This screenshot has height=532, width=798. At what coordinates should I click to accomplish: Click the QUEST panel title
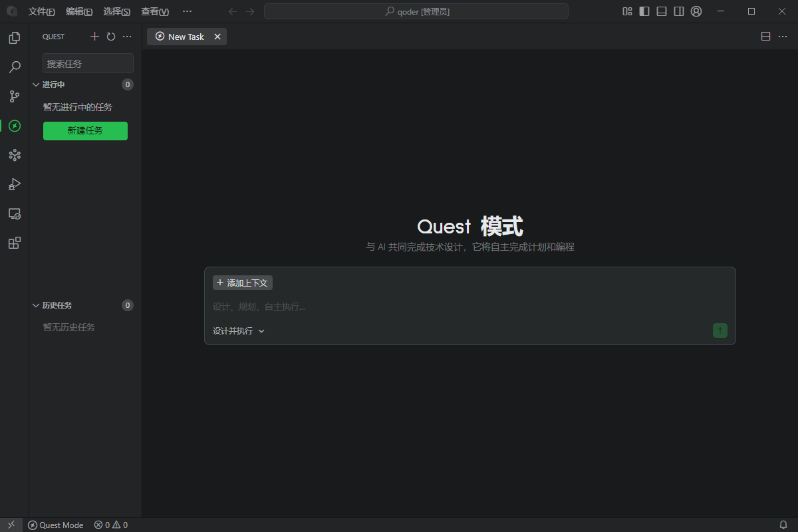(54, 37)
